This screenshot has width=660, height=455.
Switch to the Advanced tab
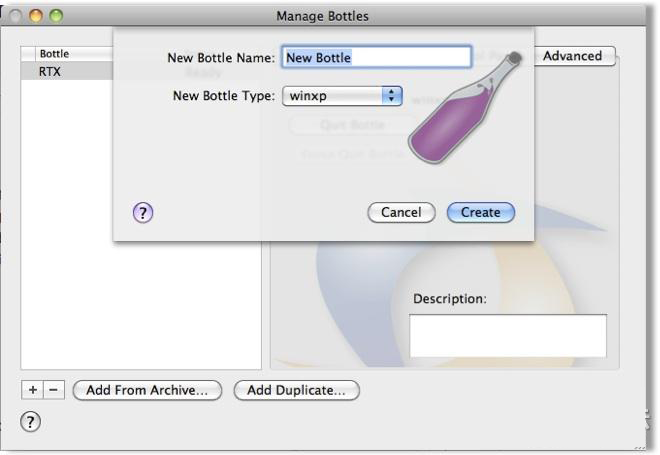pos(572,56)
